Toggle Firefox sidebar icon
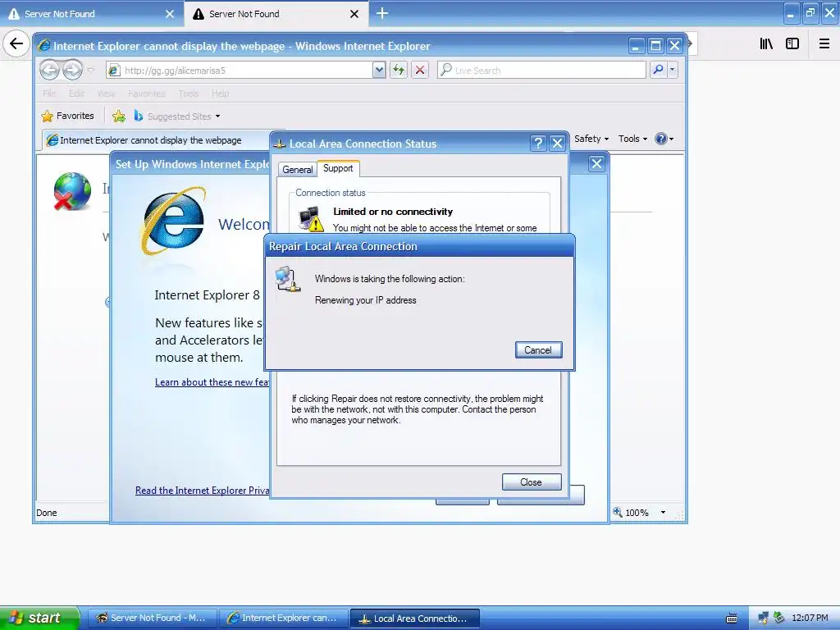Viewport: 840px width, 630px height. click(x=792, y=43)
